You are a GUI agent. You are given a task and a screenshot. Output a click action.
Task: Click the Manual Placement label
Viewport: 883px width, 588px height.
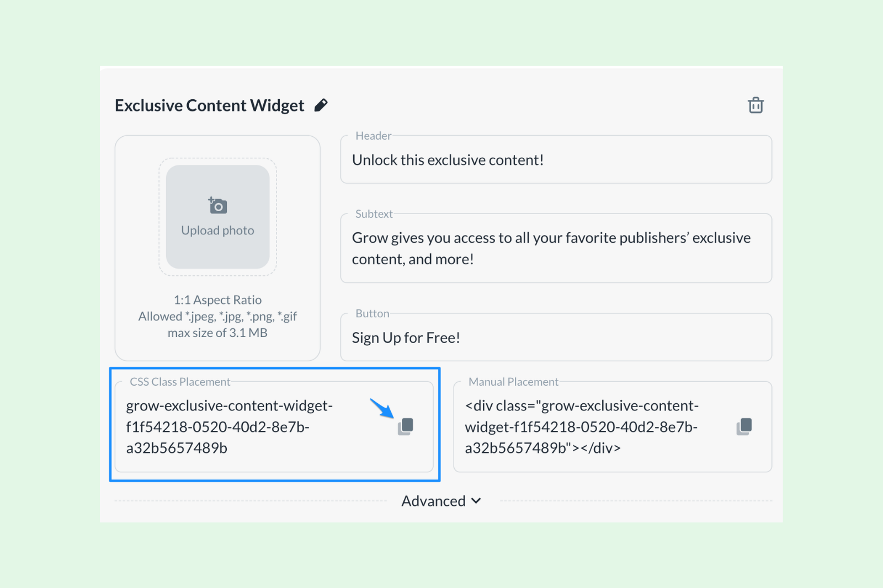[513, 382]
